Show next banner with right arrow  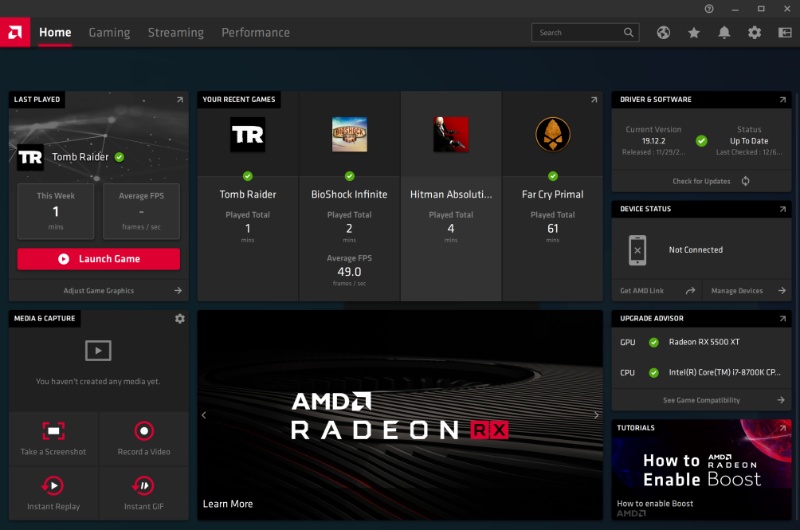(x=596, y=415)
